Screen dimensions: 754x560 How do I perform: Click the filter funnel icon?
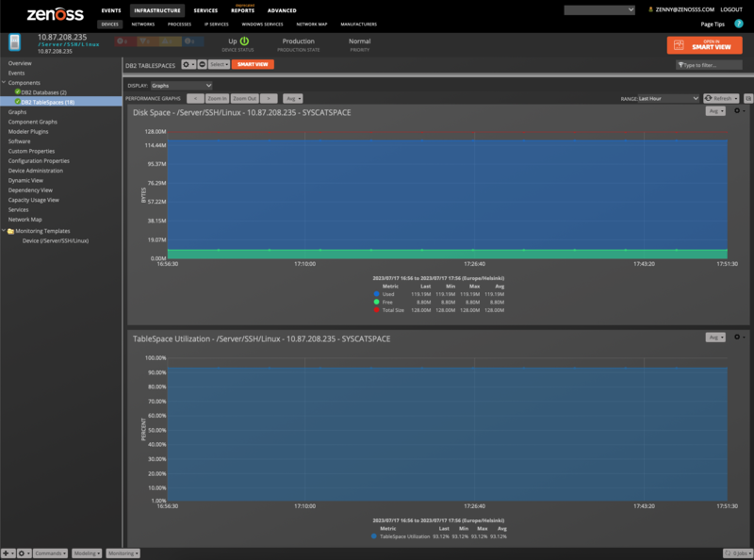pyautogui.click(x=680, y=65)
